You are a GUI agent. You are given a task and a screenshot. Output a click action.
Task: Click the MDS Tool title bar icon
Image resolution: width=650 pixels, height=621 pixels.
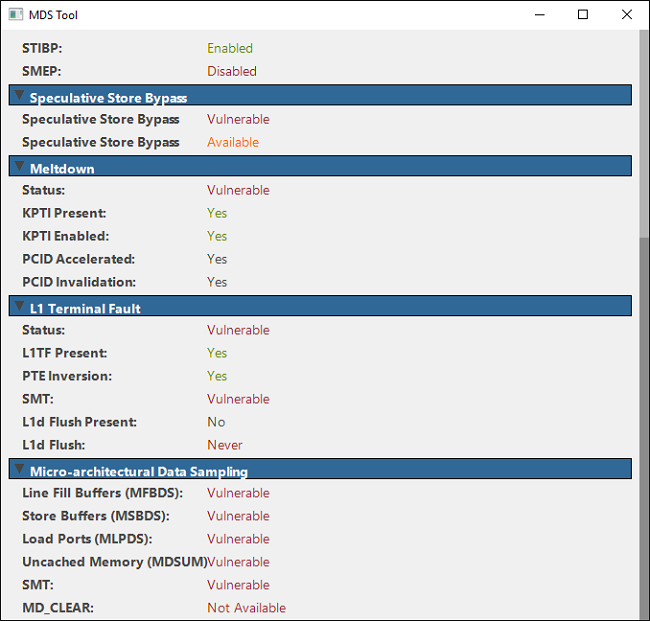16,15
